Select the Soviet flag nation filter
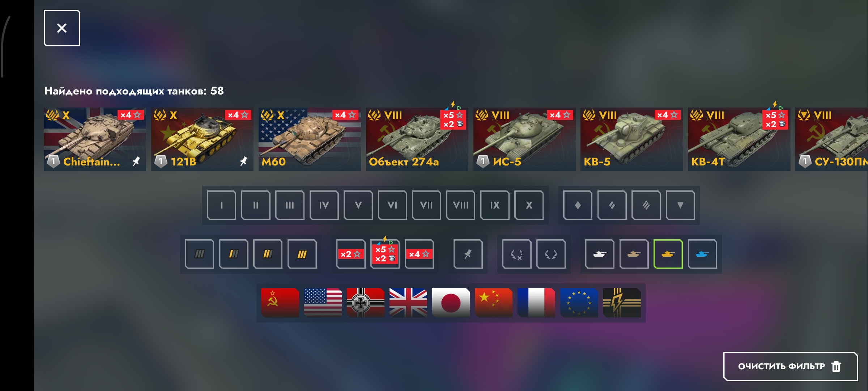Image resolution: width=868 pixels, height=391 pixels. (280, 303)
